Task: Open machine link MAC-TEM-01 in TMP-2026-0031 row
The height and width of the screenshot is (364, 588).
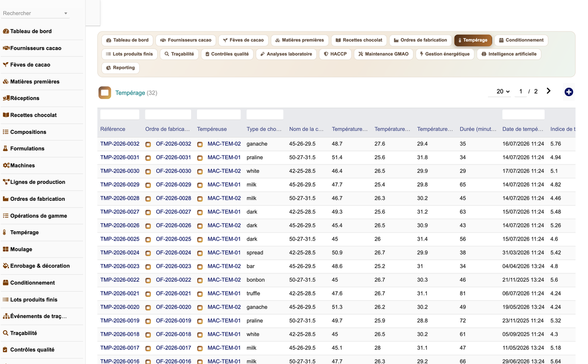Action: point(224,158)
